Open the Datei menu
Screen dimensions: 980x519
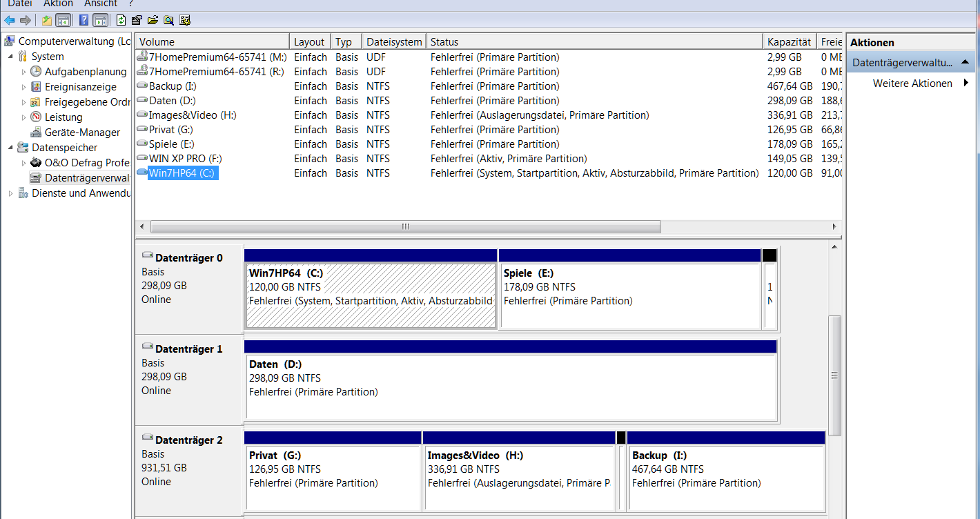point(20,4)
